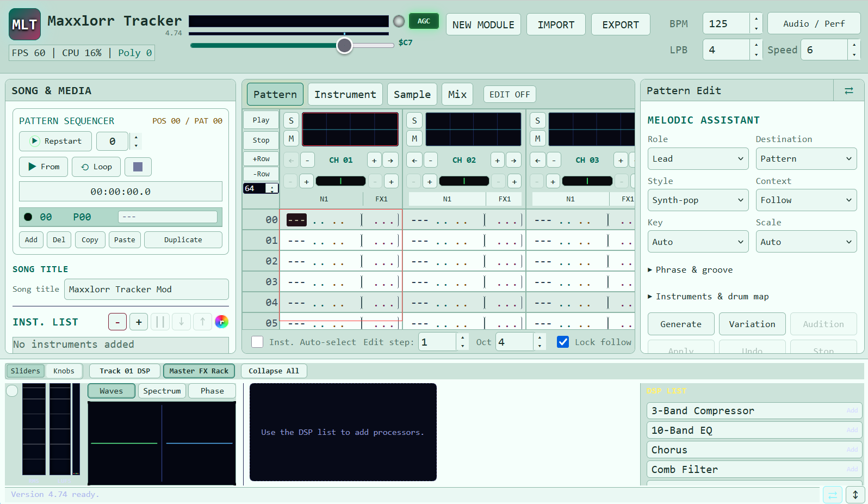Click NEW MODULE button

click(483, 24)
